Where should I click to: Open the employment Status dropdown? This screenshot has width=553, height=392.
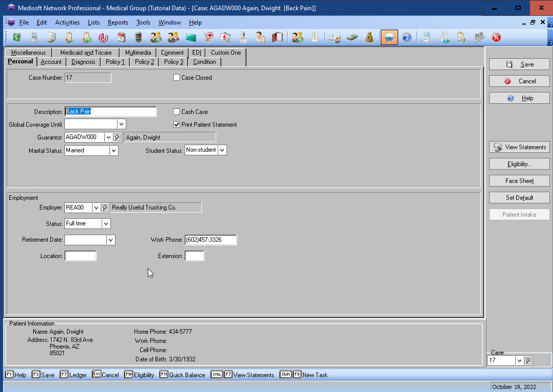point(106,223)
